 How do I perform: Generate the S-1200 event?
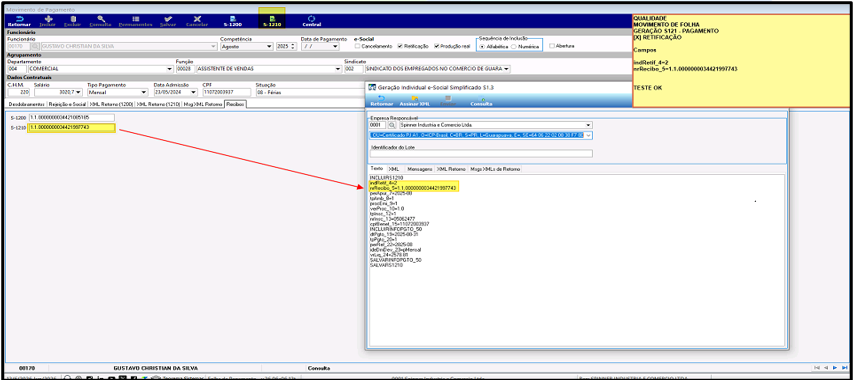pos(233,21)
